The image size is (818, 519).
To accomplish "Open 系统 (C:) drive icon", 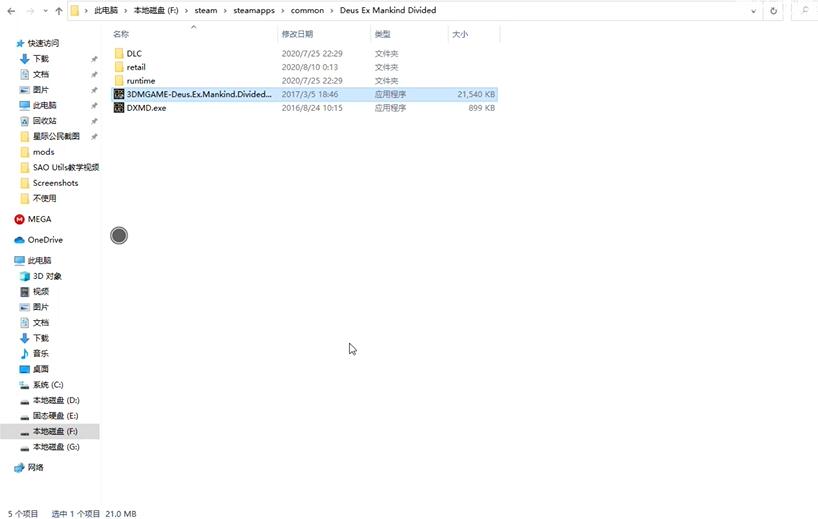I will [25, 384].
